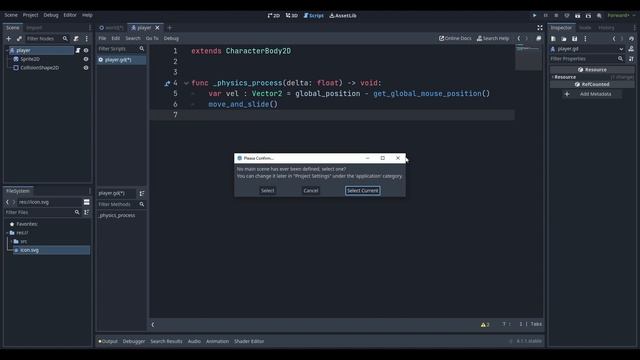Open the Debugger bottom panel
Image resolution: width=640 pixels, height=360 pixels.
tap(134, 341)
